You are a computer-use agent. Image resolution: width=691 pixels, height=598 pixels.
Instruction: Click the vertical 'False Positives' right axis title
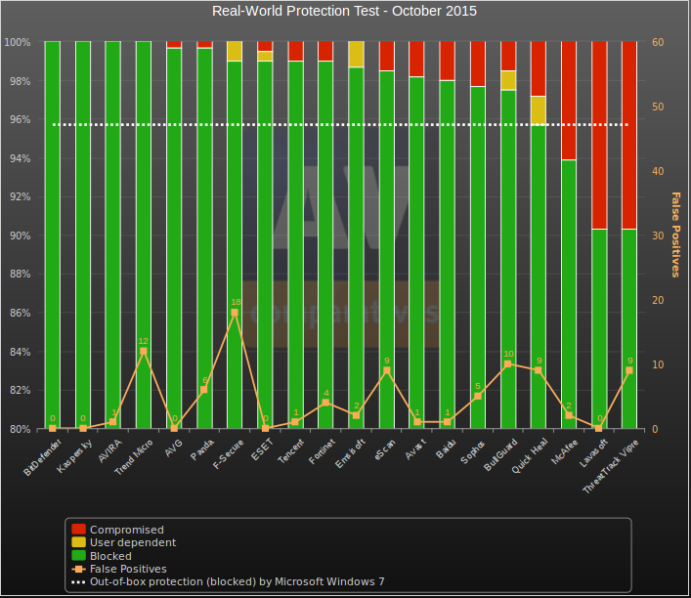[675, 235]
